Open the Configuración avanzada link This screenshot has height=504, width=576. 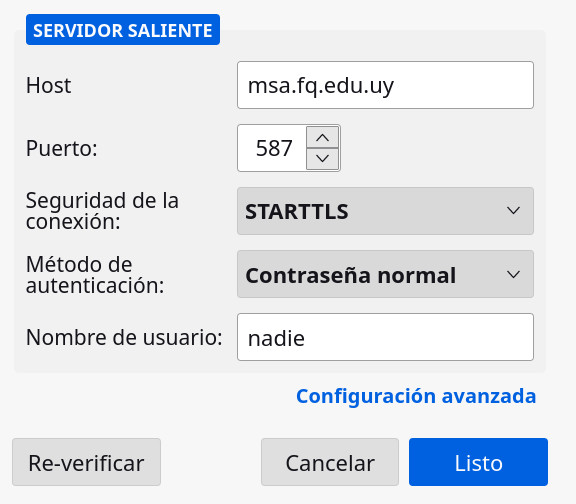tap(416, 396)
